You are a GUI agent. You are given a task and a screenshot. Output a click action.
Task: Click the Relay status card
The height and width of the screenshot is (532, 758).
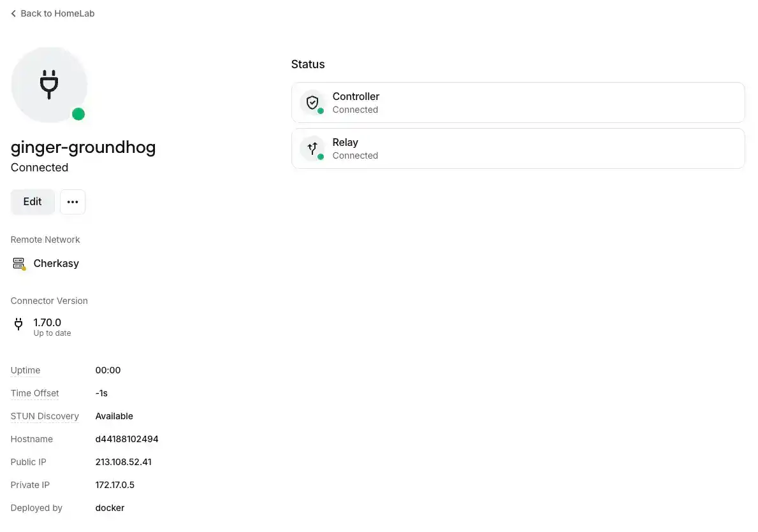(x=518, y=148)
